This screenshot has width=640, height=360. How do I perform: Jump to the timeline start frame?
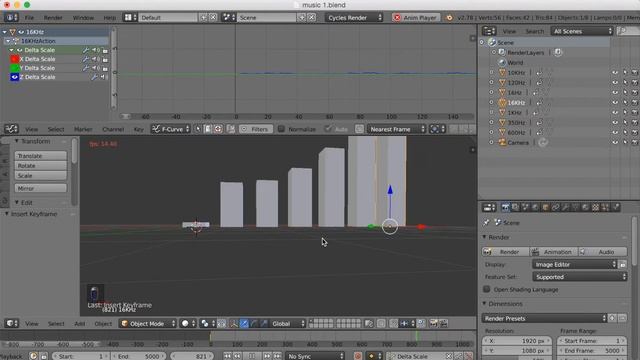(x=227, y=356)
